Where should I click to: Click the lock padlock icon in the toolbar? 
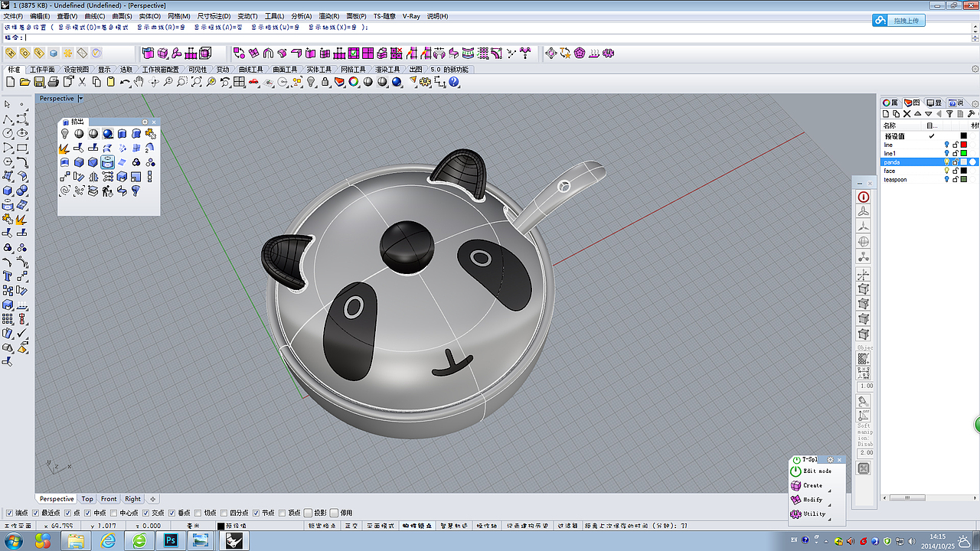click(x=325, y=82)
